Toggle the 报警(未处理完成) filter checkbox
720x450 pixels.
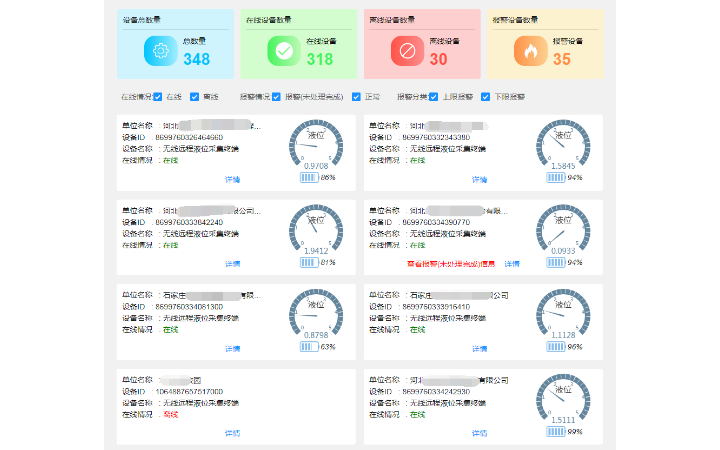coord(276,97)
